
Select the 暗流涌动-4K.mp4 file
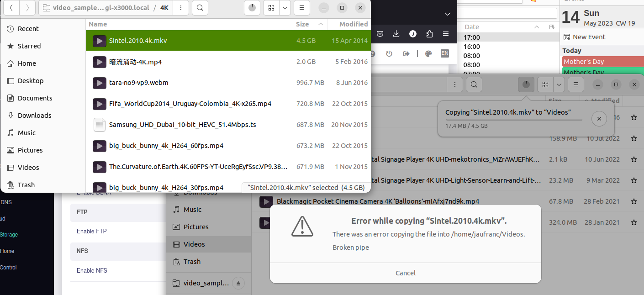pos(228,62)
